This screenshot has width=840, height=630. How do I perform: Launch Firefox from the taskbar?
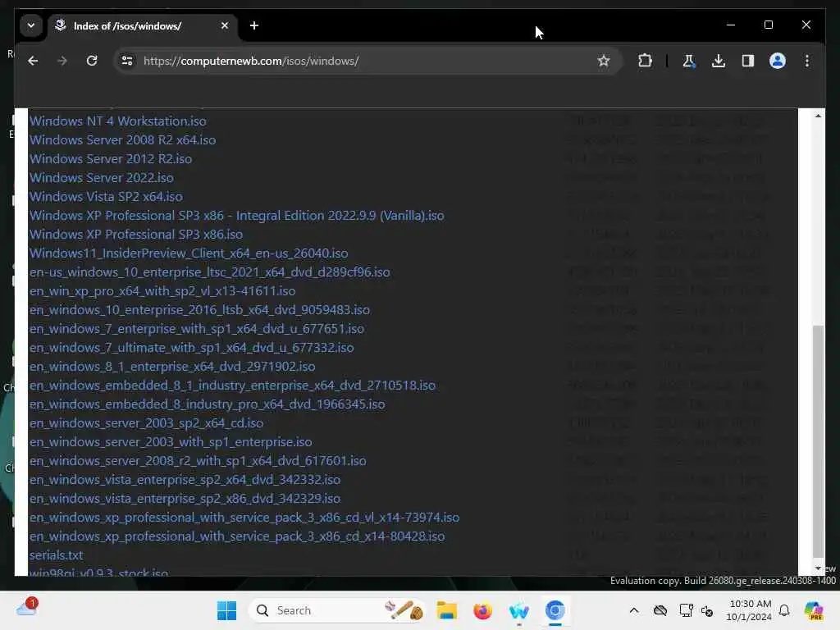pos(482,610)
